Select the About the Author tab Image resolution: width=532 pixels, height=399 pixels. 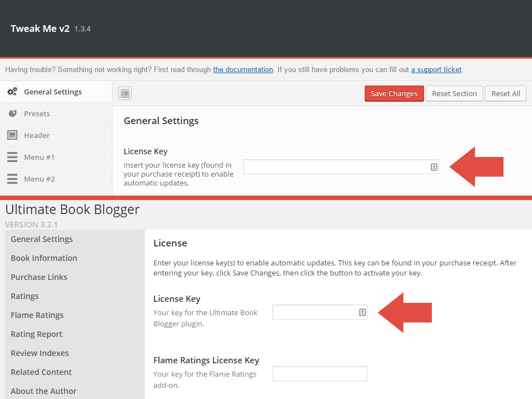(x=44, y=391)
